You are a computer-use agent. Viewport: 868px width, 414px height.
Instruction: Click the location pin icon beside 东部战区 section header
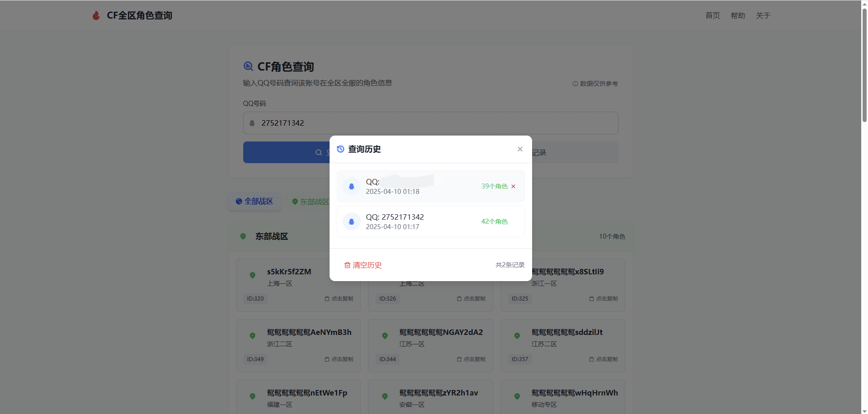point(243,236)
